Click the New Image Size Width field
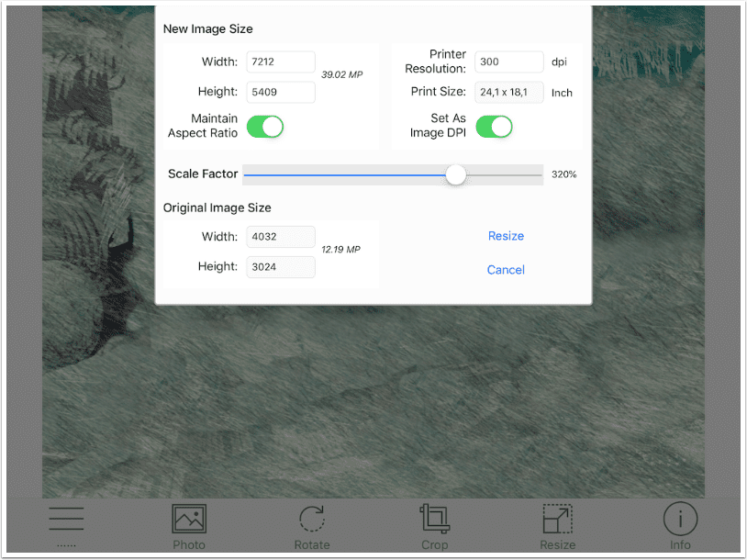 click(281, 62)
